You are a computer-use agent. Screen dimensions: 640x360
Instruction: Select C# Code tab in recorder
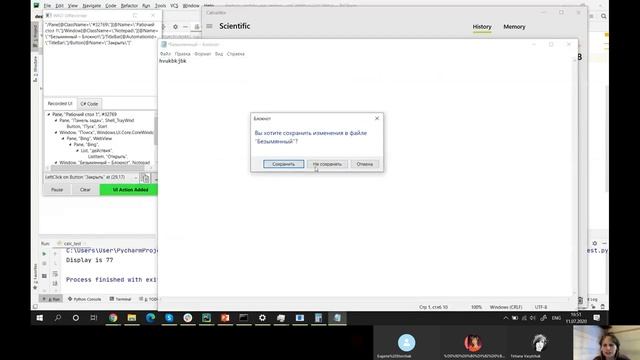tap(89, 104)
